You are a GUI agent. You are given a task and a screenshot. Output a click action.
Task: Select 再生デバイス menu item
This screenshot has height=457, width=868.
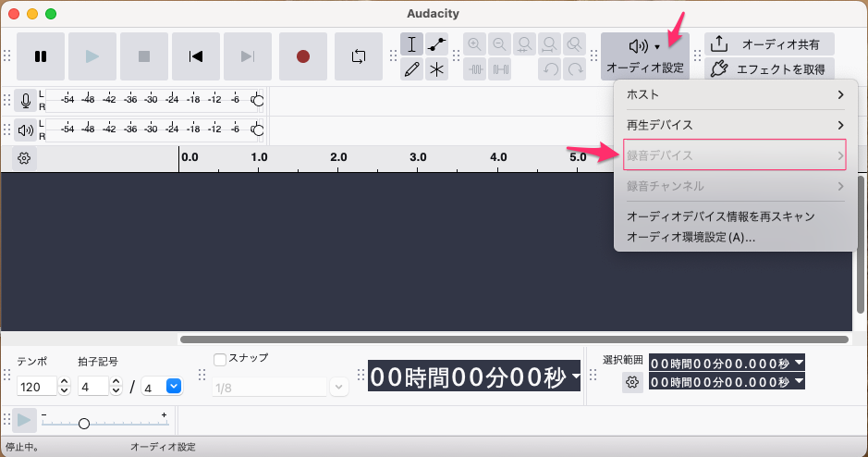click(734, 125)
